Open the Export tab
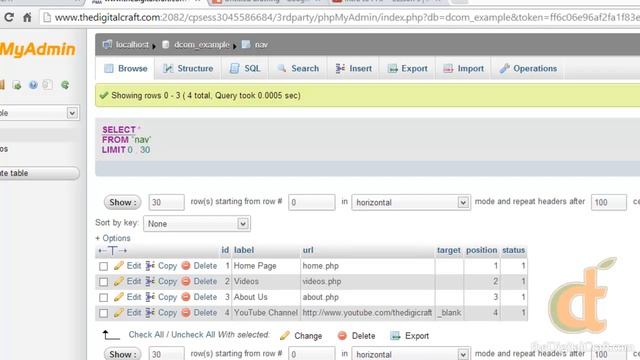 tap(408, 69)
